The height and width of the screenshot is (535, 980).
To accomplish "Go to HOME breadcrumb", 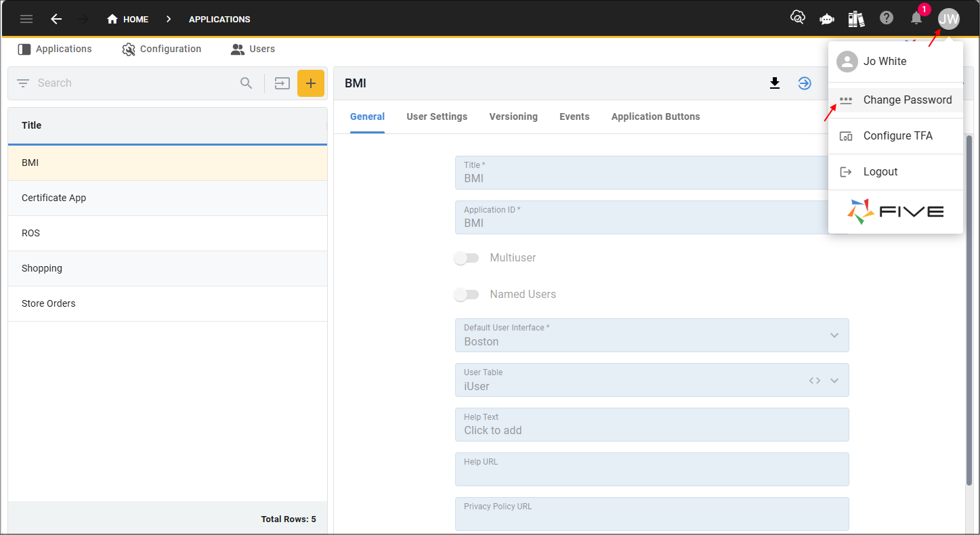I will [x=128, y=19].
